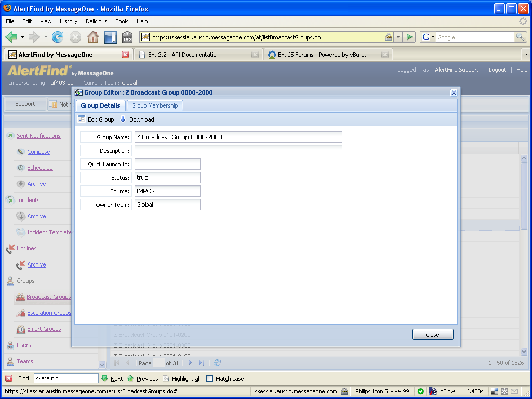The image size is (532, 399).
Task: Reload the page with refresh icon
Action: [58, 37]
